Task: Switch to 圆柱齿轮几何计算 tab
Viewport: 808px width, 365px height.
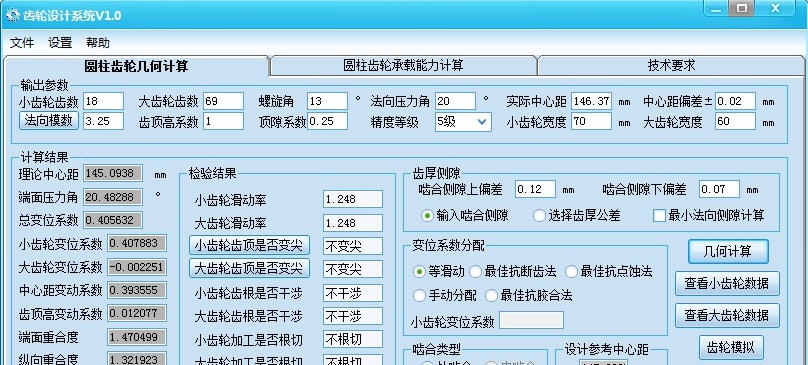Action: click(137, 66)
